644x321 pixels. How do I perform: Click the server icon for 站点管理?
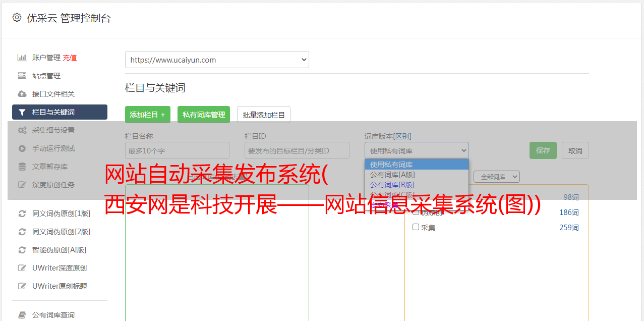[x=22, y=76]
